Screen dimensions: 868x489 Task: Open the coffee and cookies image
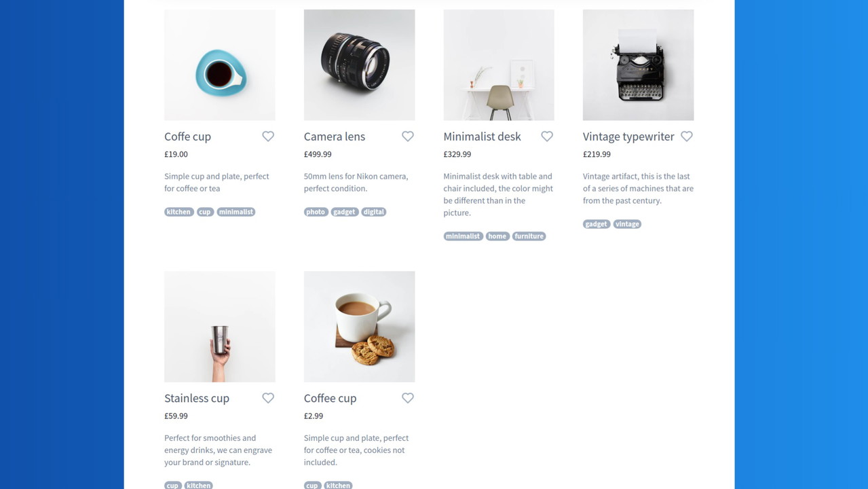(x=359, y=327)
